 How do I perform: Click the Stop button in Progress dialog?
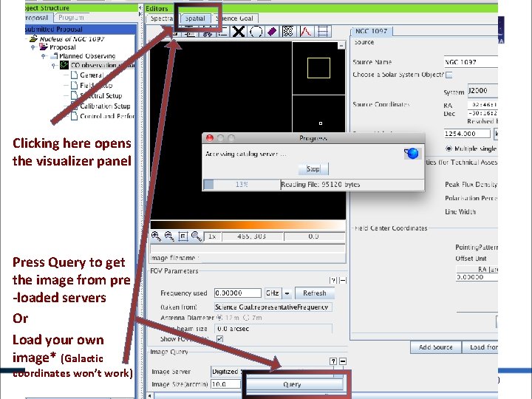(x=313, y=168)
